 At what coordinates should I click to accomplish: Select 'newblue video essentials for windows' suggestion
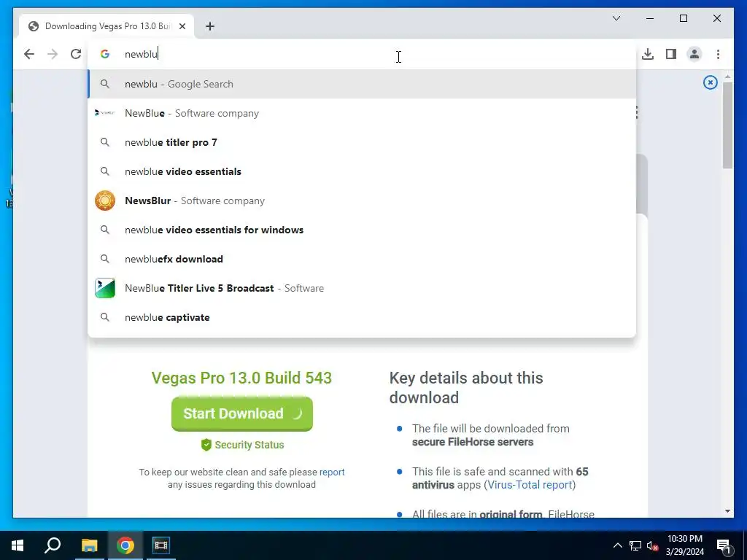[x=362, y=230]
